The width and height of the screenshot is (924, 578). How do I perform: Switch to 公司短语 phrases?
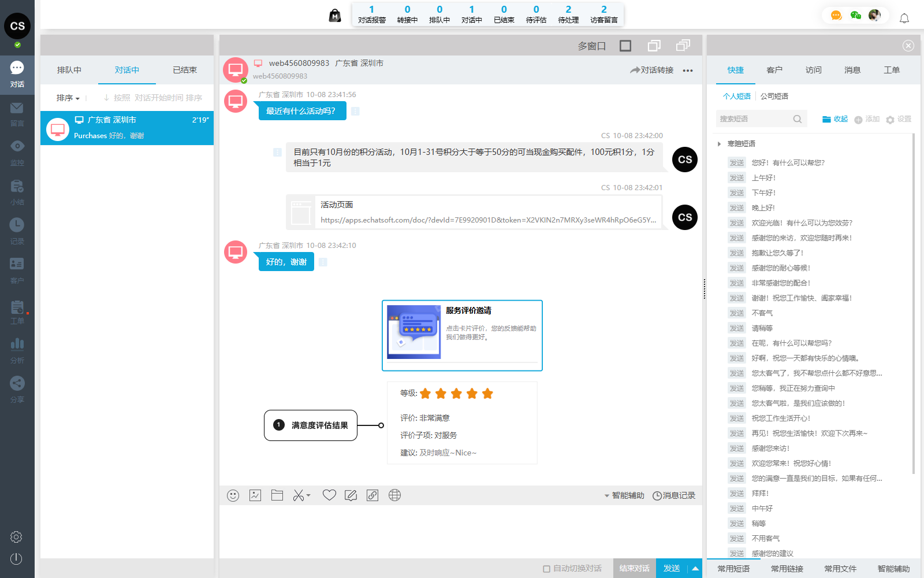point(774,97)
